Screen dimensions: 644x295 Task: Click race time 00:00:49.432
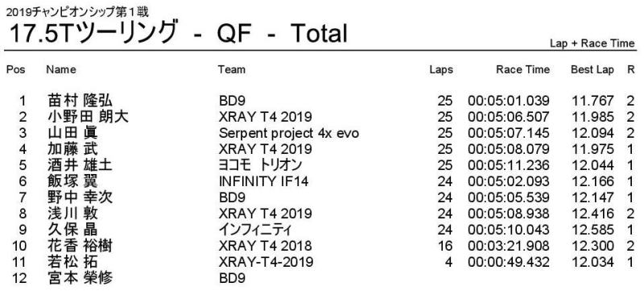509,262
